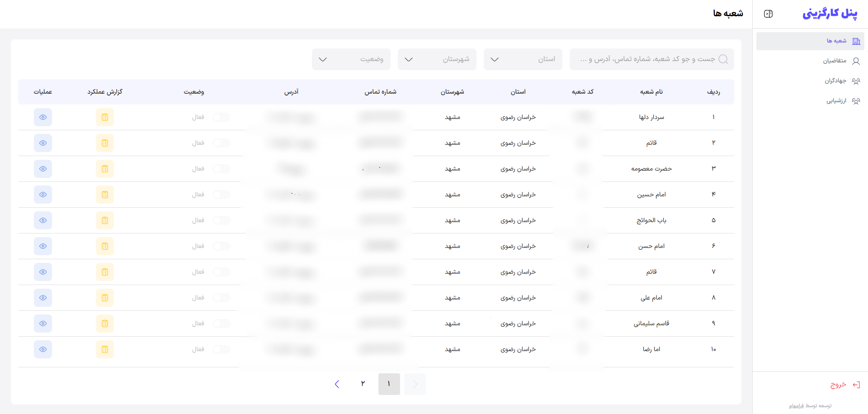View details of سردار دلها branch

tap(43, 117)
